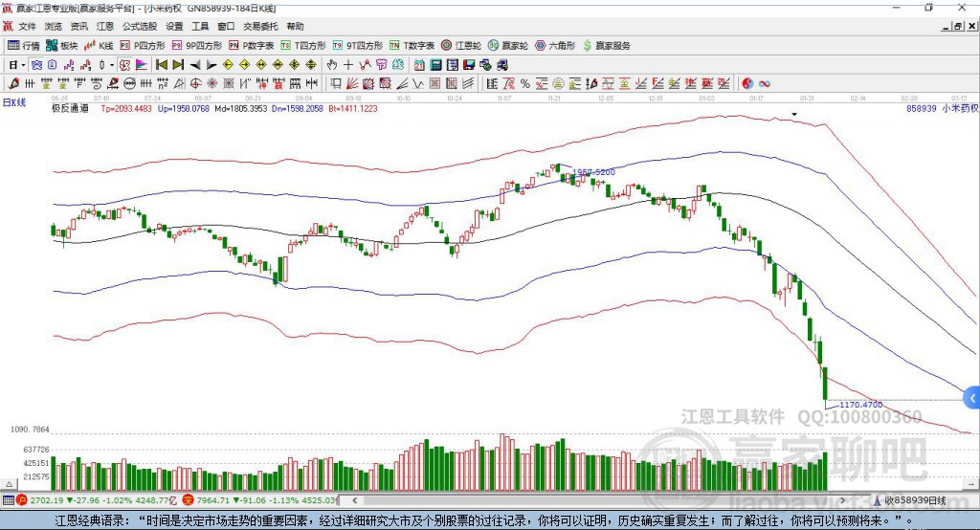The image size is (980, 530).
Task: Open the 江恩 menu
Action: coord(105,26)
